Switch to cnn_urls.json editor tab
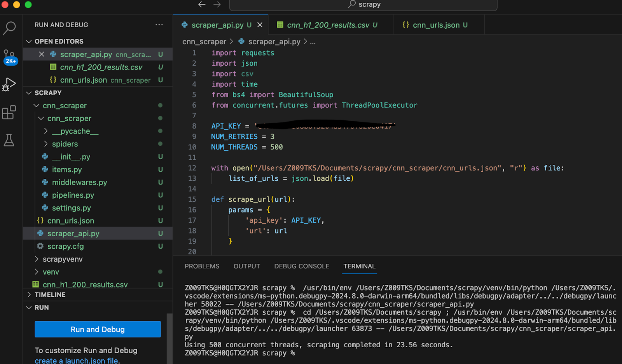The image size is (622, 364). point(439,25)
